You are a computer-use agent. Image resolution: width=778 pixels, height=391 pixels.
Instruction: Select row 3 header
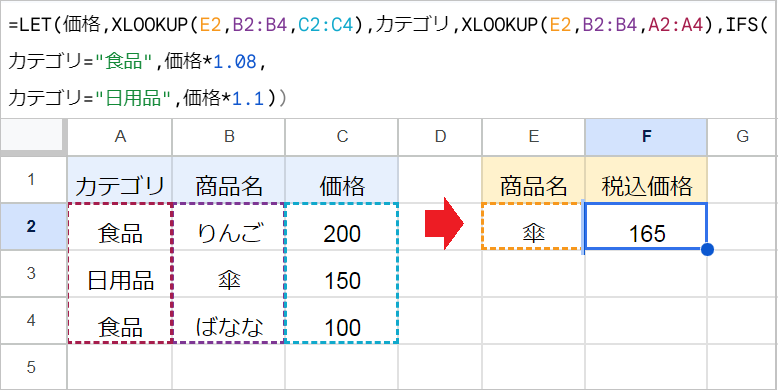point(33,273)
